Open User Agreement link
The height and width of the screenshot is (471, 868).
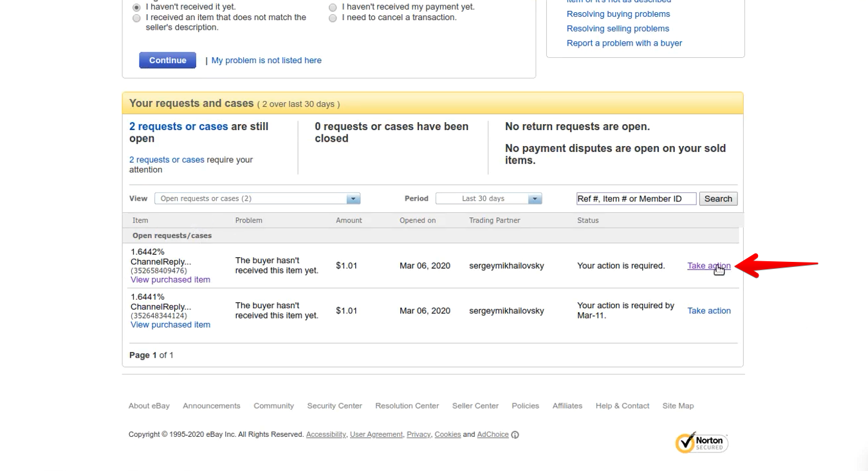(x=376, y=435)
